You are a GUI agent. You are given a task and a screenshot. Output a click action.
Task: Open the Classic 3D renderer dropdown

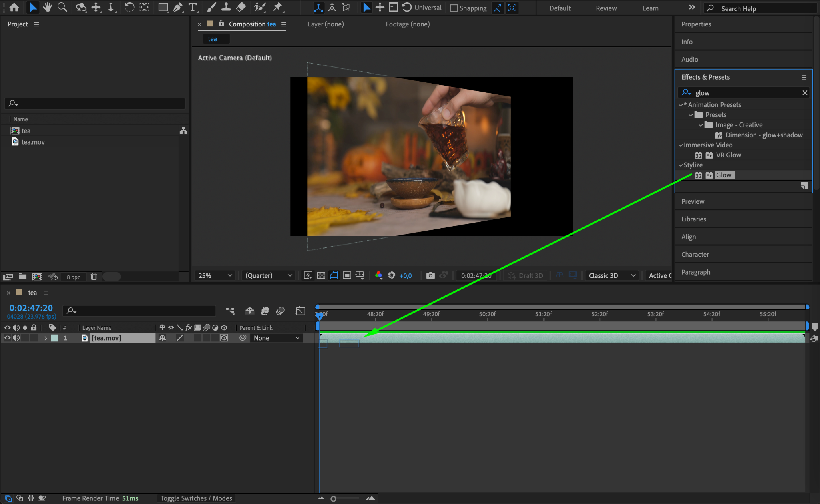click(x=611, y=275)
